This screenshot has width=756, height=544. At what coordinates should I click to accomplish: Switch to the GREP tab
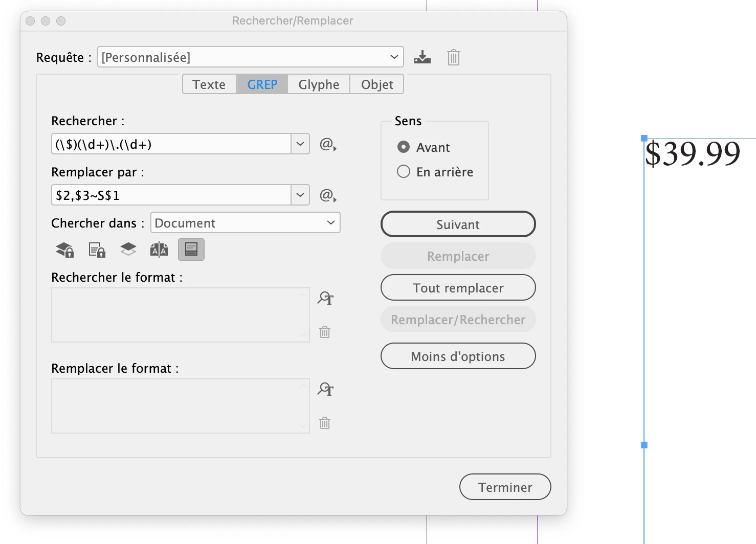click(x=262, y=84)
